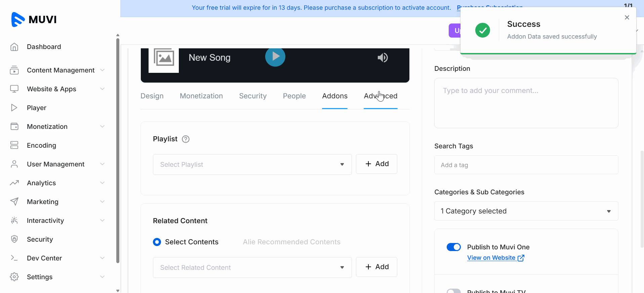The width and height of the screenshot is (644, 293).
Task: Select Alie Recommended Contents option
Action: (291, 242)
